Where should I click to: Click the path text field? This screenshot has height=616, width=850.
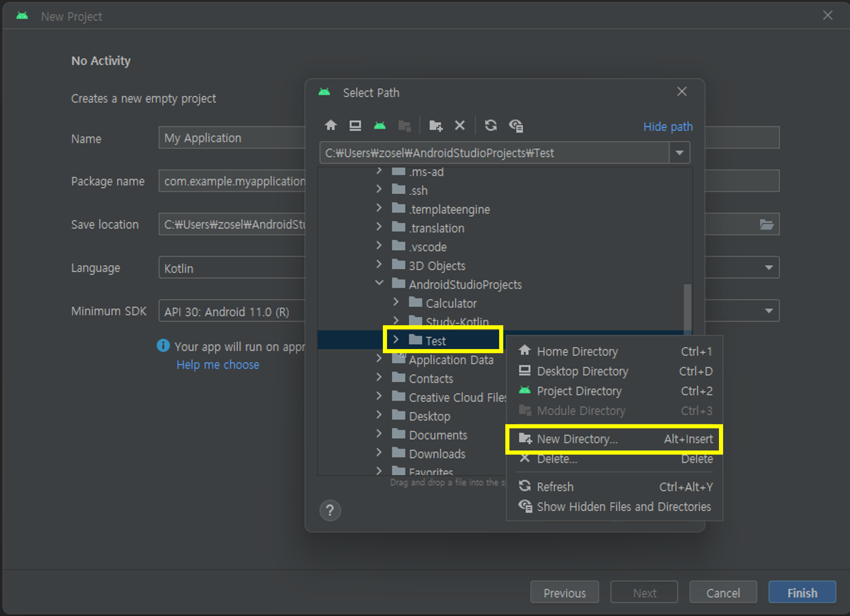(x=494, y=153)
